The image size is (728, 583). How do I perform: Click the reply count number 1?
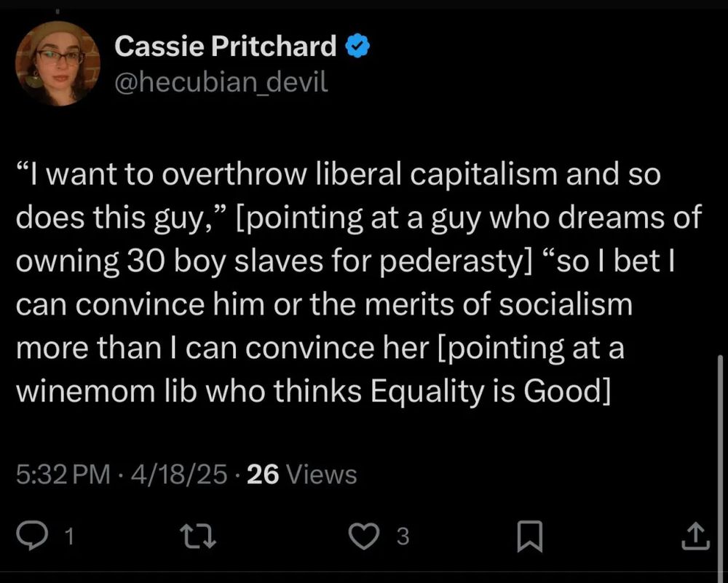[x=69, y=538]
